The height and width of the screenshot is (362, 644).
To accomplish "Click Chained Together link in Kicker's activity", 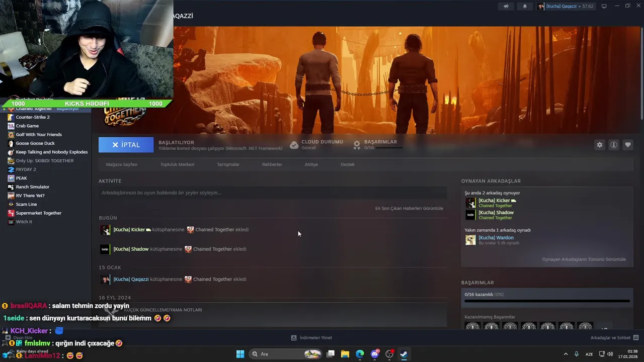I will tap(215, 230).
